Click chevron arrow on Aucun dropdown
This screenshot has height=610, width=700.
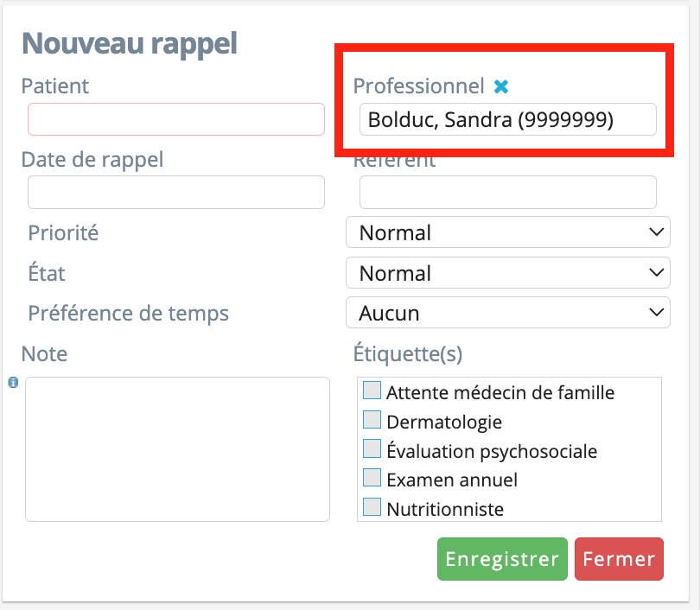(x=656, y=313)
